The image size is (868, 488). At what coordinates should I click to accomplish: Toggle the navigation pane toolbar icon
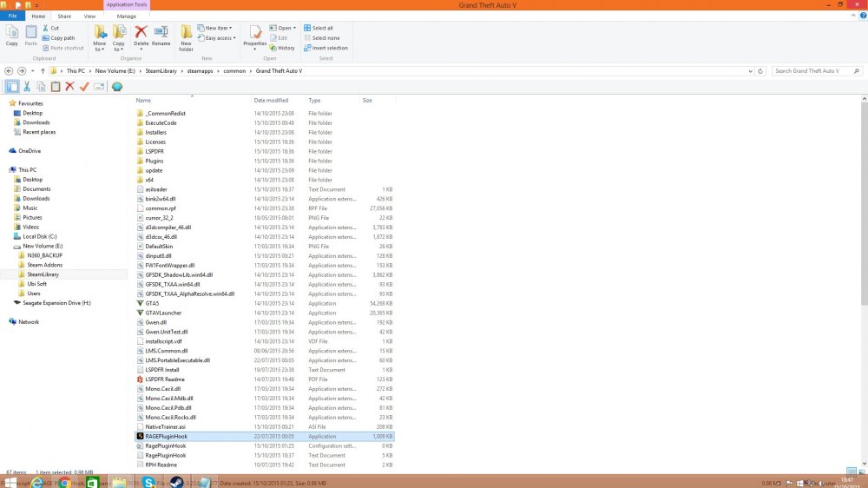pos(12,87)
